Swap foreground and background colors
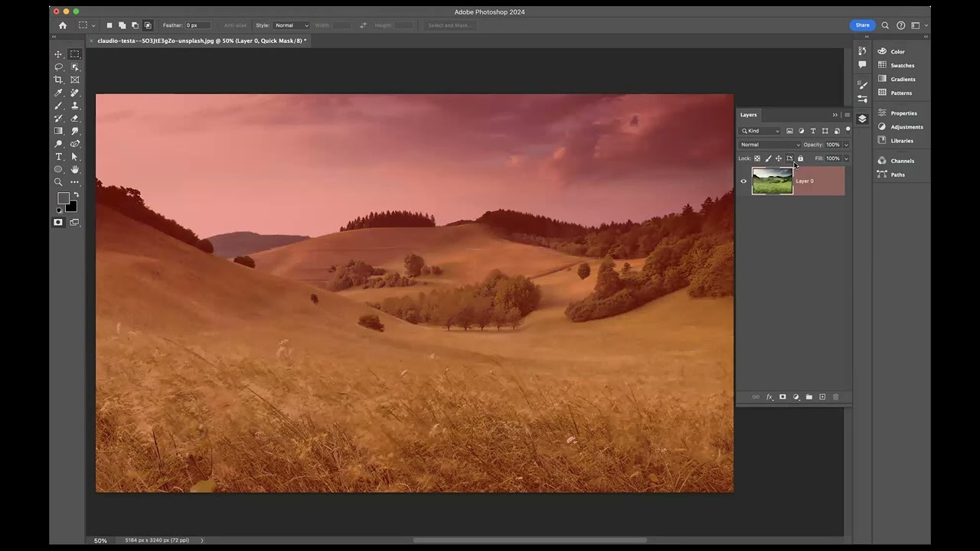The width and height of the screenshot is (980, 551). pyautogui.click(x=76, y=194)
